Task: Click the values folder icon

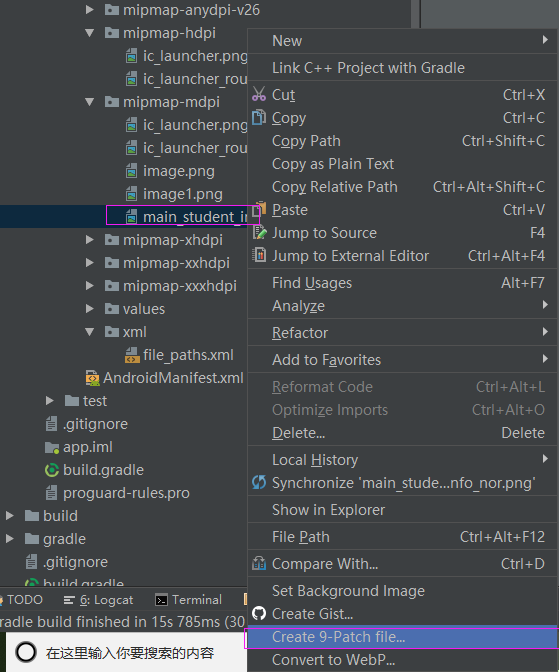Action: click(x=112, y=309)
